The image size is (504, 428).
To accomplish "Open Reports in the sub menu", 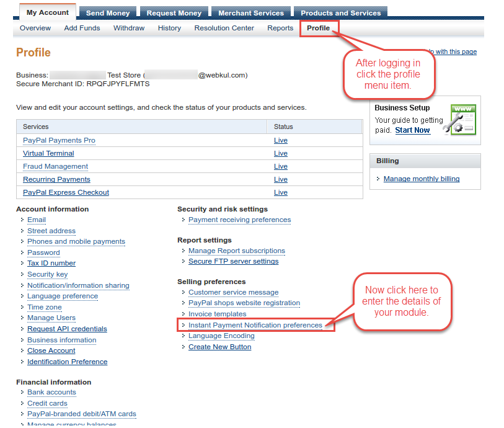I will click(280, 29).
